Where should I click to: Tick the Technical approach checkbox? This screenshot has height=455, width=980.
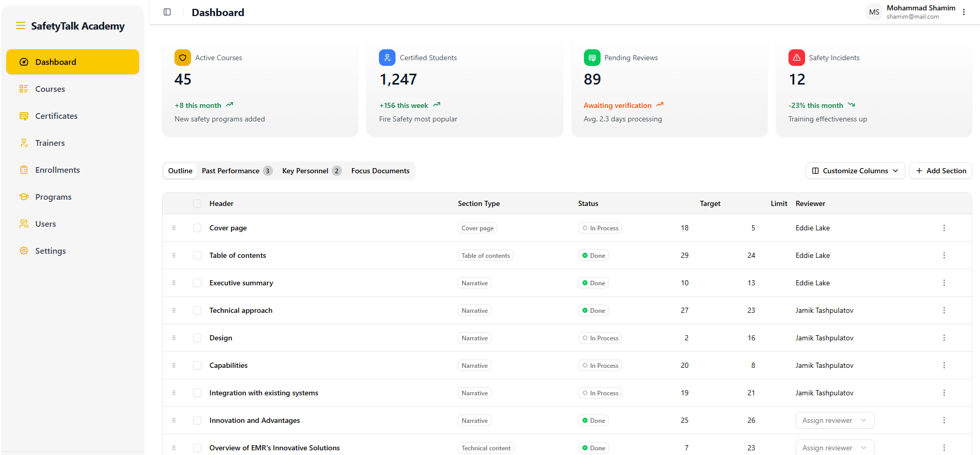[x=197, y=310]
